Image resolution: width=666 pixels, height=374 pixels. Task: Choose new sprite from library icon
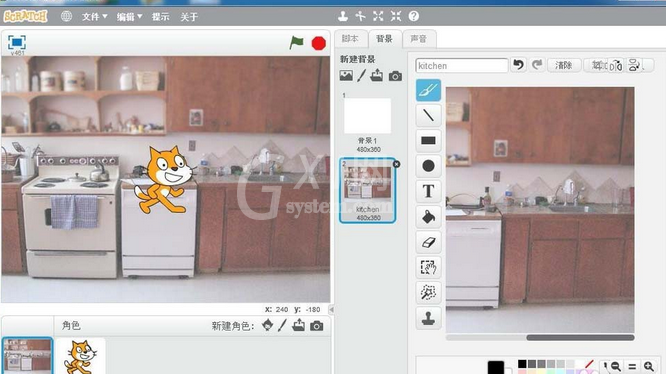point(267,325)
